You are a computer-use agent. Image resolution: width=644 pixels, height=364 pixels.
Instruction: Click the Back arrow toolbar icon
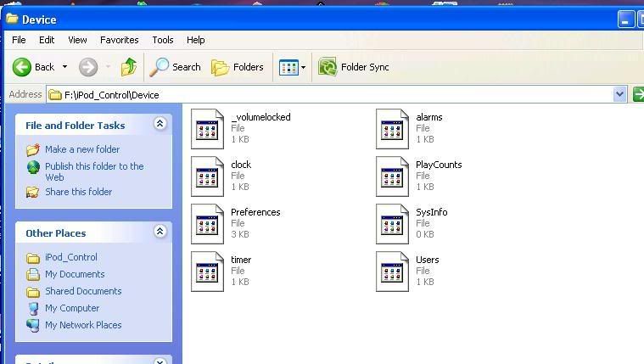coord(23,67)
